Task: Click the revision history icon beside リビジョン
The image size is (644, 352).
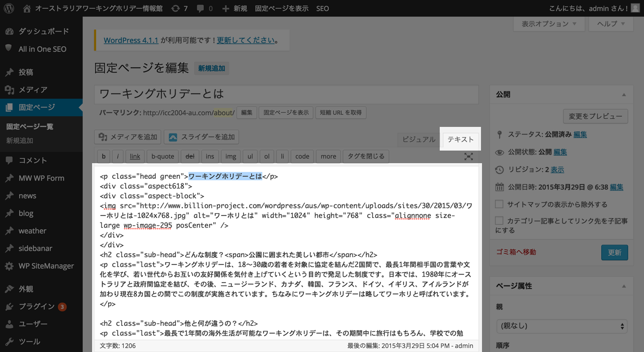Action: (x=500, y=170)
